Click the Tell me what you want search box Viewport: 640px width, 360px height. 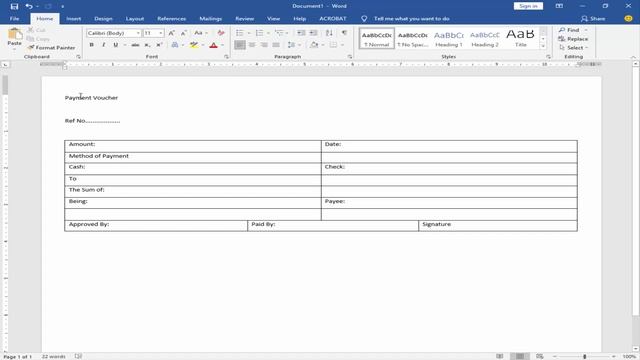[x=411, y=18]
